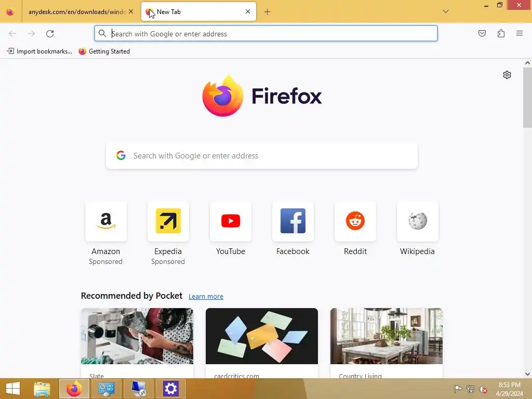Click the Action Center flag tray icon

(x=458, y=389)
